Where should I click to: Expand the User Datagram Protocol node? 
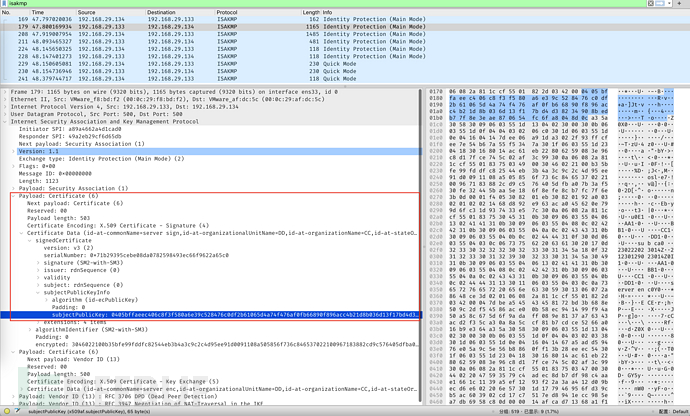[5, 114]
